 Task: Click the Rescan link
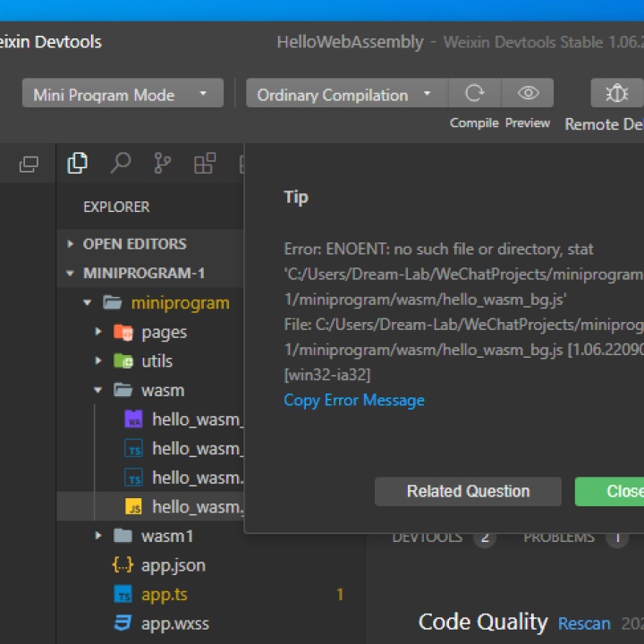click(x=584, y=623)
